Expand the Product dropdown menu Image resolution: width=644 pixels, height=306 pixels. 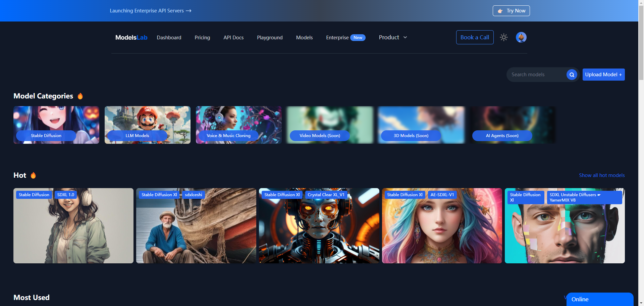393,37
